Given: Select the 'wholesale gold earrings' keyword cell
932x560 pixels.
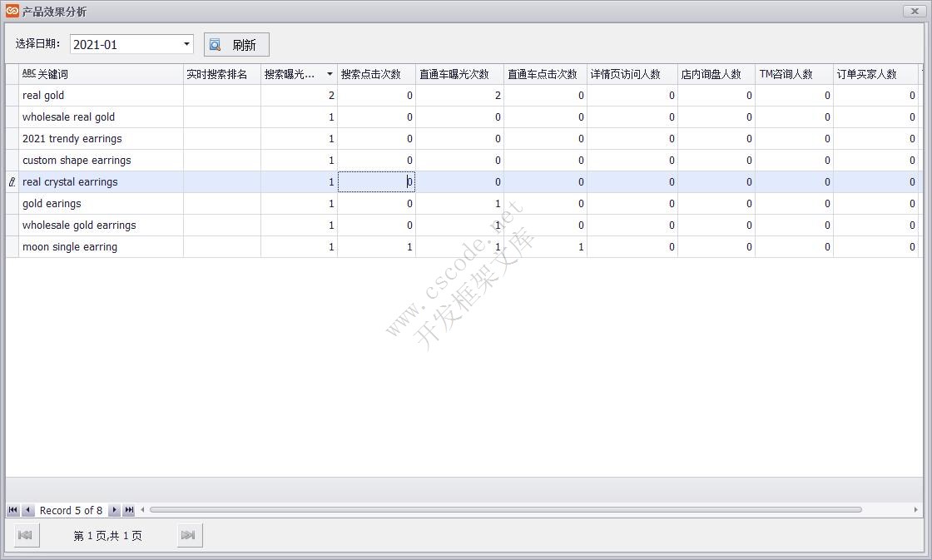Looking at the screenshot, I should (101, 225).
